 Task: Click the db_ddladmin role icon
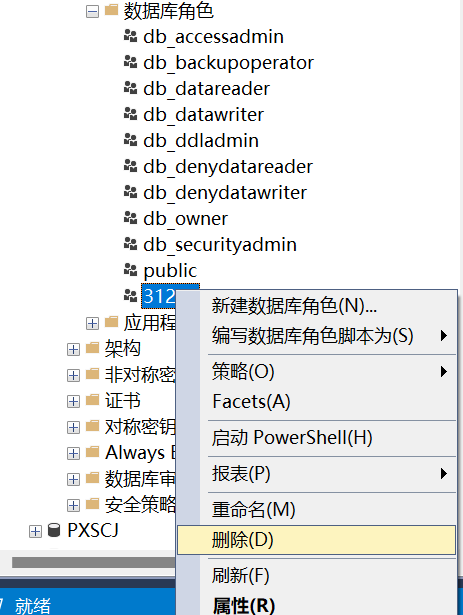pyautogui.click(x=130, y=140)
